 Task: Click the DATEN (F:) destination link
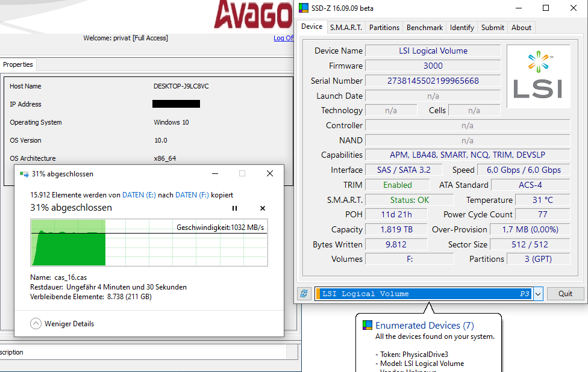click(192, 195)
